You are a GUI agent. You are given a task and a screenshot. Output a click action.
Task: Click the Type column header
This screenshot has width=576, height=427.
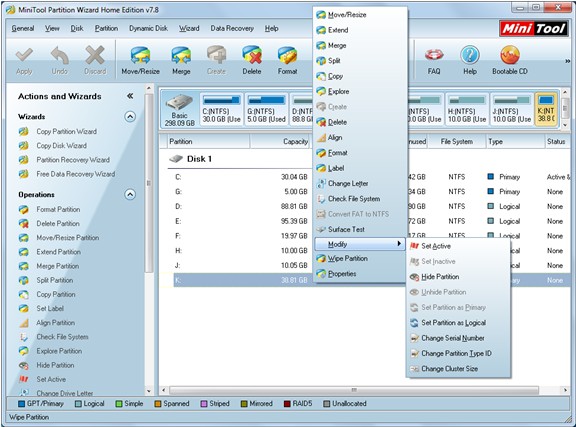click(x=515, y=141)
